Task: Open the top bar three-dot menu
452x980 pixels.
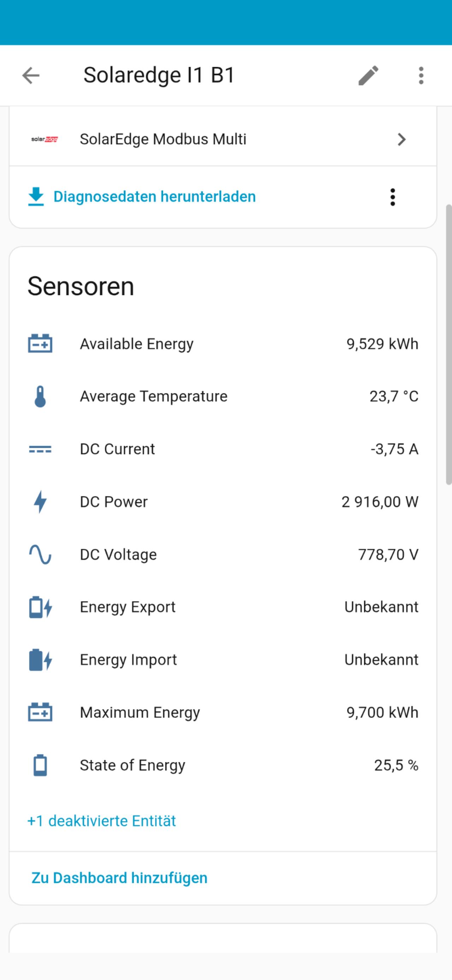Action: tap(421, 75)
